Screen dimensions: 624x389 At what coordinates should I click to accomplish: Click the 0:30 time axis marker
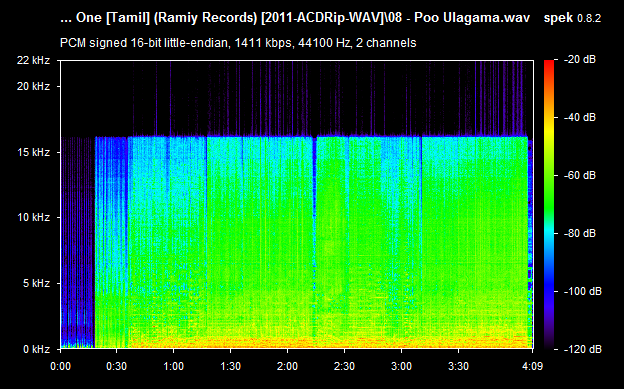click(x=117, y=366)
